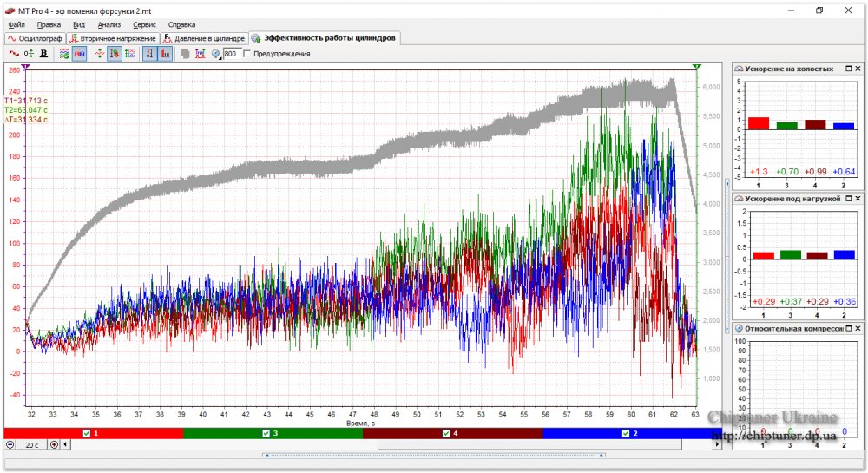Maximize the Ускорение под нагрузкой panel
This screenshot has width=868, height=473.
point(849,199)
